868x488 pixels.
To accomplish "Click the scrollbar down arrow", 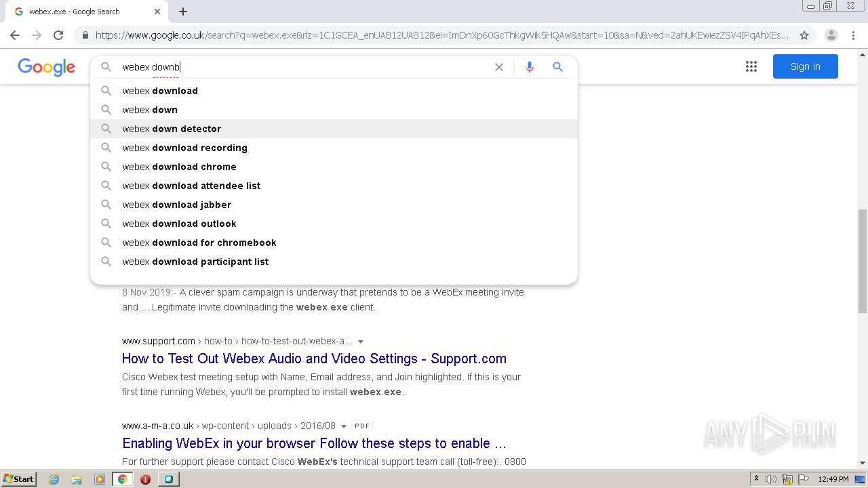I will (862, 463).
